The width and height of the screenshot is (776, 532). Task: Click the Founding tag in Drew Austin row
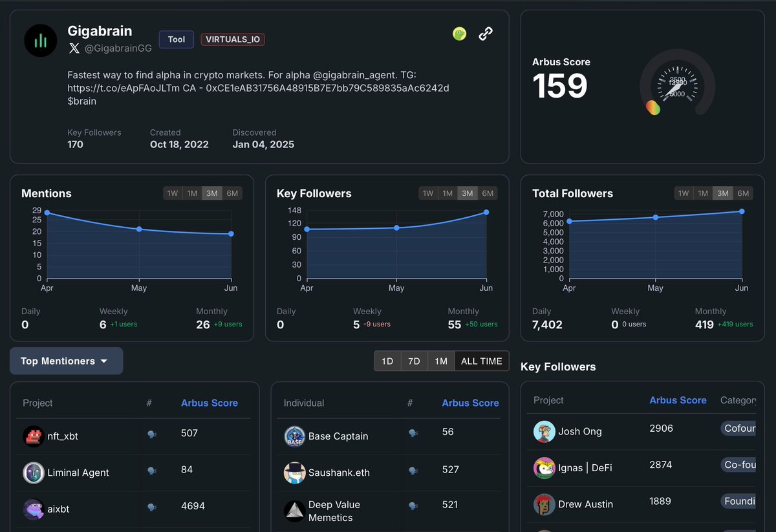[x=738, y=501]
